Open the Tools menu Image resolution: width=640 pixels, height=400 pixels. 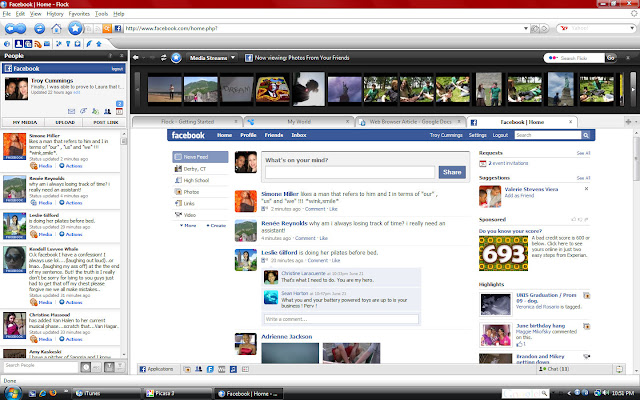(101, 14)
